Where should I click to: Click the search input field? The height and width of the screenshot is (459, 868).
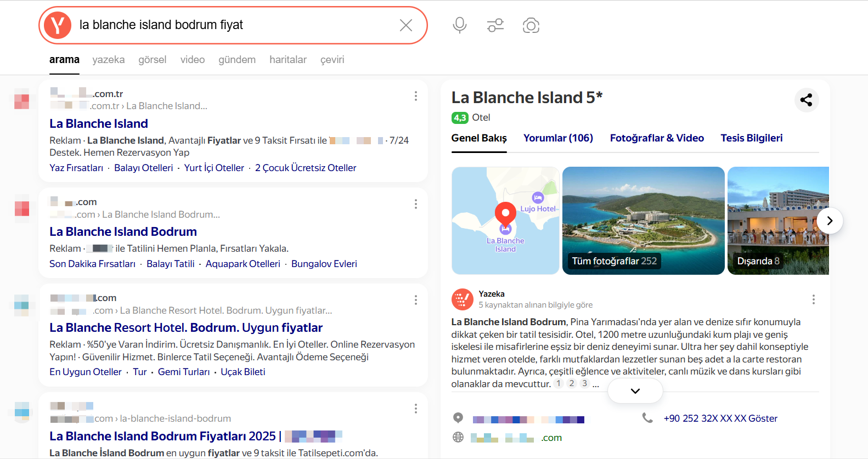[230, 25]
